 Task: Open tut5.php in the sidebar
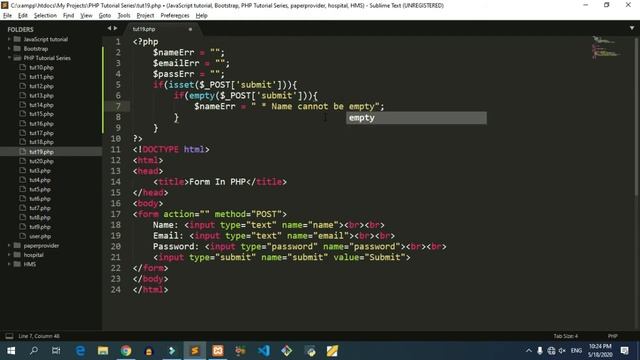[40, 189]
